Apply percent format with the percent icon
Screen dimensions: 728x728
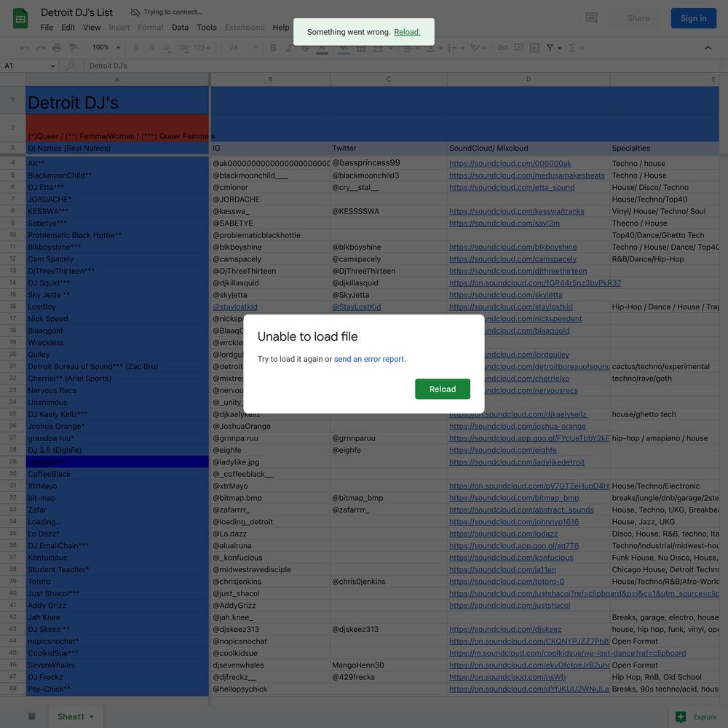pyautogui.click(x=151, y=48)
